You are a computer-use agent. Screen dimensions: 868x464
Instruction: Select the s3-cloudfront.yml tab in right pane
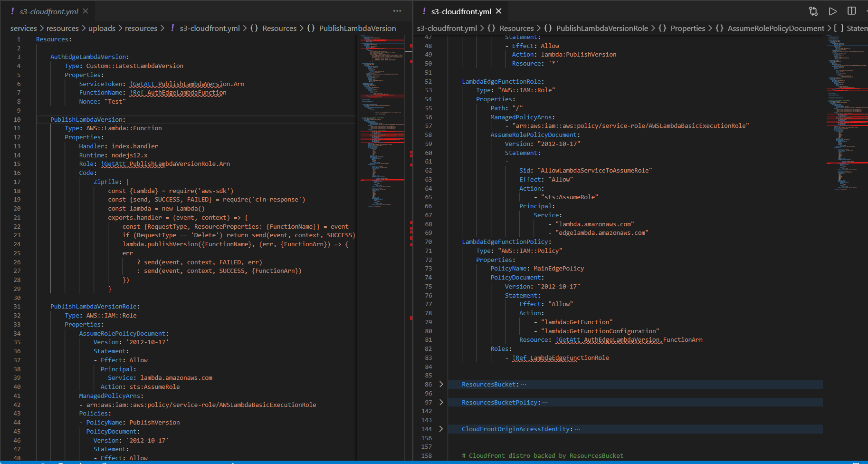coord(461,11)
